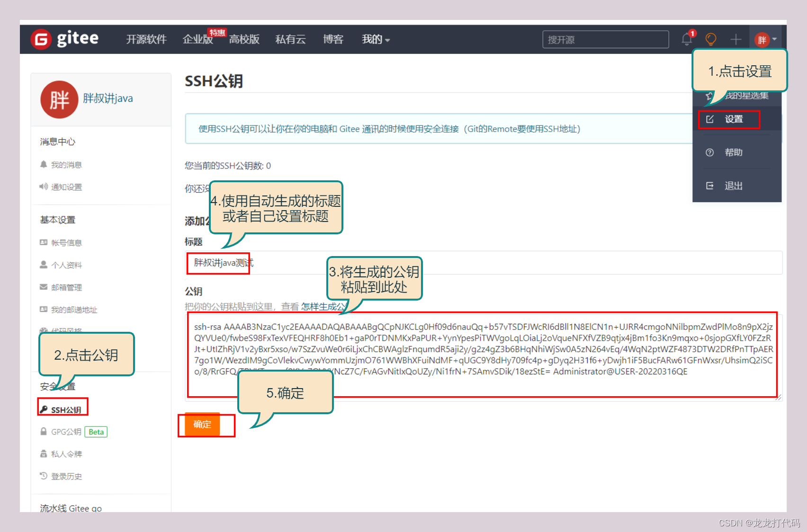Image resolution: width=807 pixels, height=532 pixels.
Task: Open 邮箱管理 in the sidebar
Action: coord(66,287)
